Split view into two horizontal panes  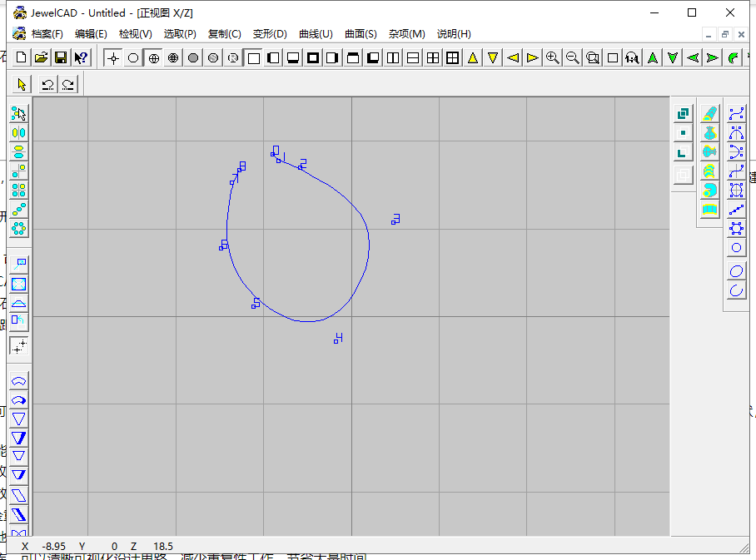pyautogui.click(x=413, y=58)
